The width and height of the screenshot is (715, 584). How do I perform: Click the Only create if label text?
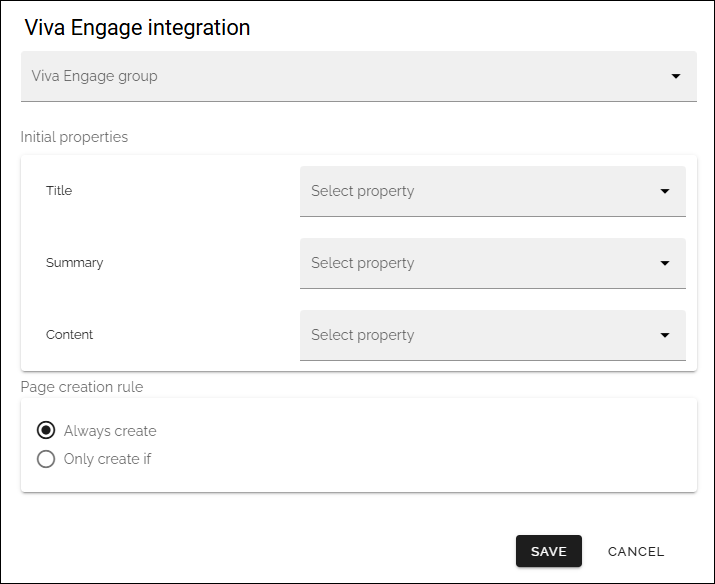[x=107, y=459]
